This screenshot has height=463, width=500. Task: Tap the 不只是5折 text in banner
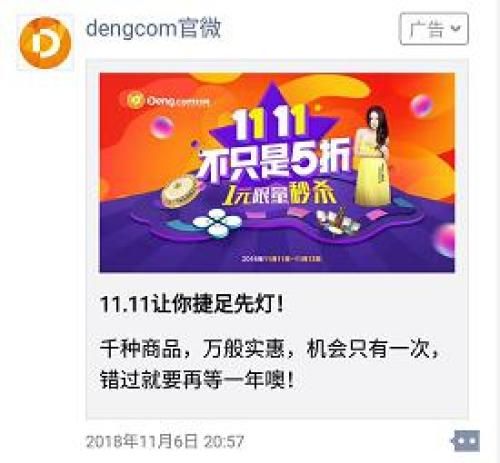click(274, 160)
